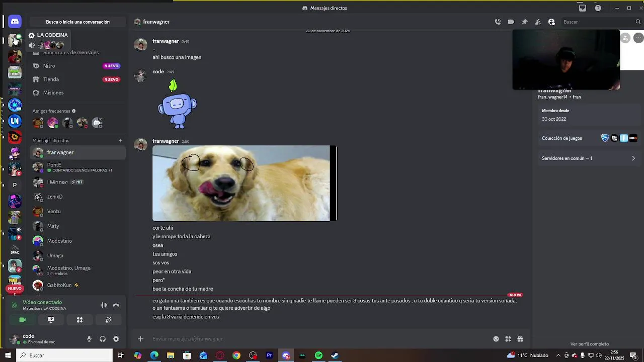The height and width of the screenshot is (362, 644).
Task: Open pinned messages in the chat header
Action: (525, 22)
